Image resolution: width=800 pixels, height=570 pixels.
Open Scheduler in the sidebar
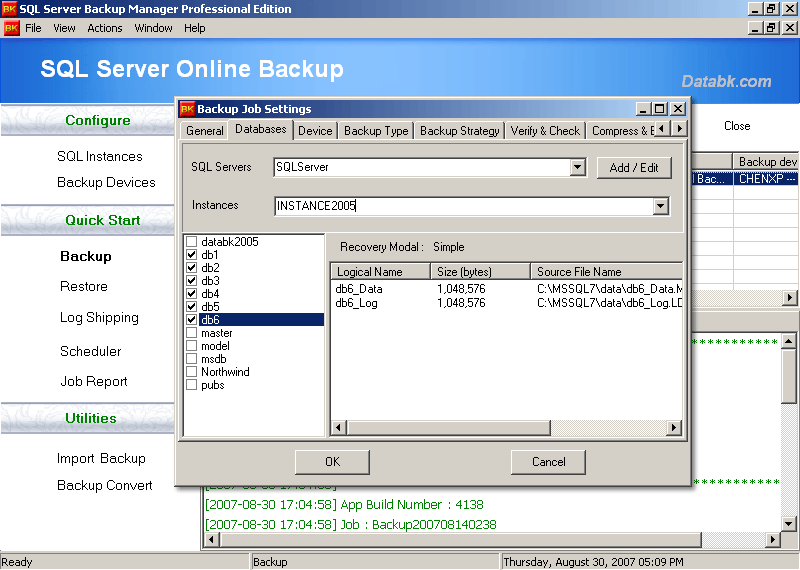(90, 351)
